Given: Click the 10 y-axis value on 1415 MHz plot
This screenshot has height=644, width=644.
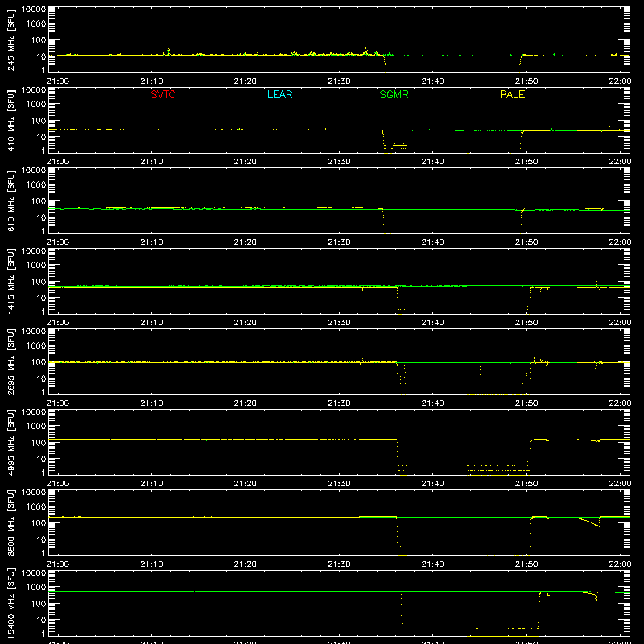Looking at the screenshot, I should pos(41,298).
